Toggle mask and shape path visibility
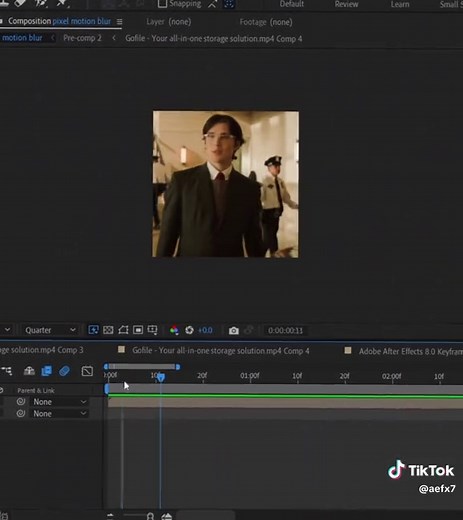This screenshot has height=520, width=463. pyautogui.click(x=123, y=330)
